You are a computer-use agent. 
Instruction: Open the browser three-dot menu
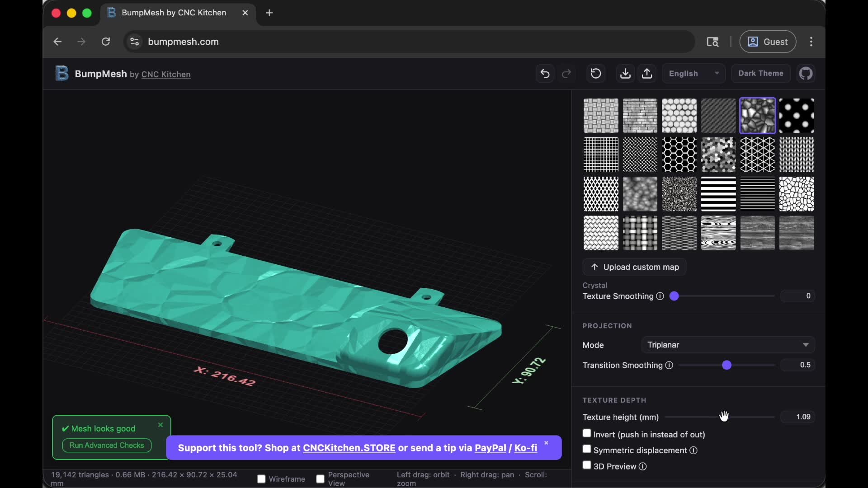811,42
